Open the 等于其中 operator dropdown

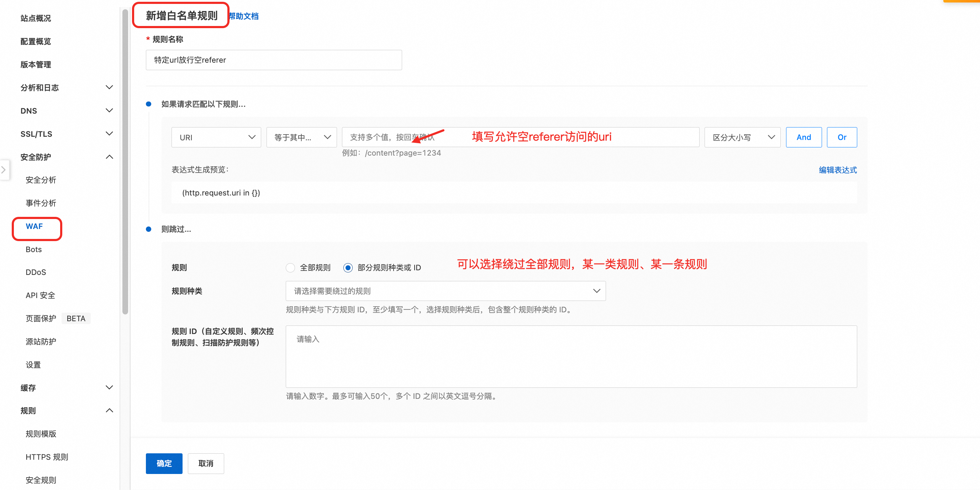301,137
